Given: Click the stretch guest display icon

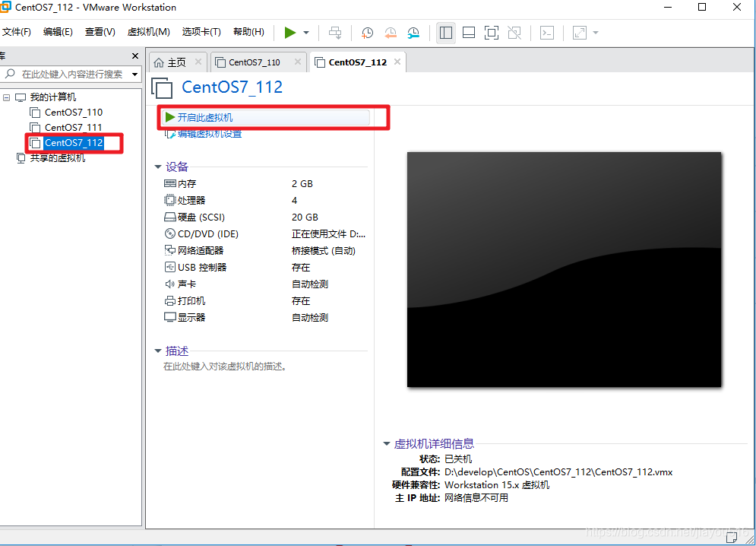Looking at the screenshot, I should tap(579, 33).
